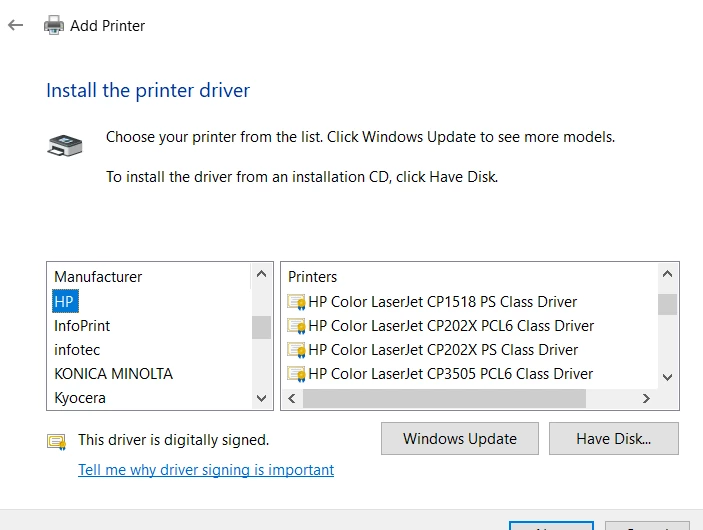703x530 pixels.
Task: Click 'This driver is digitally signed.' text
Action: (174, 440)
